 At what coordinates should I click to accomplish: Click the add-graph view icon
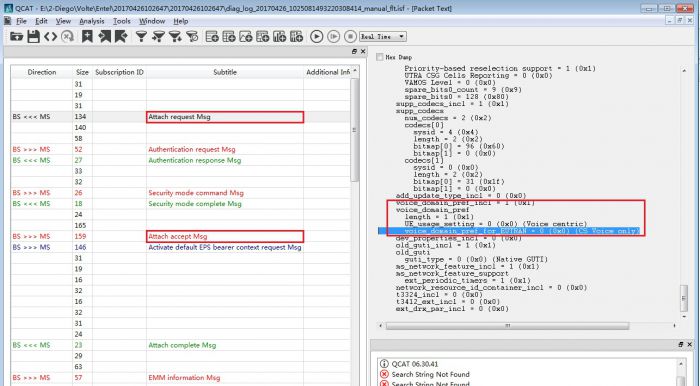[x=246, y=37]
